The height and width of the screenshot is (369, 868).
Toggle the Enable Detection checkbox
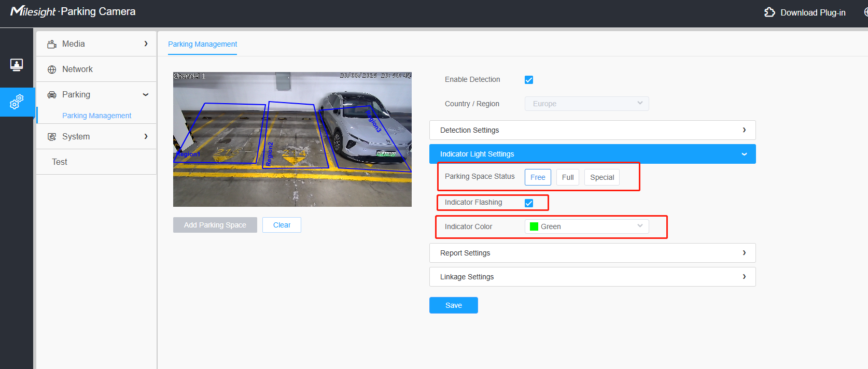tap(529, 80)
